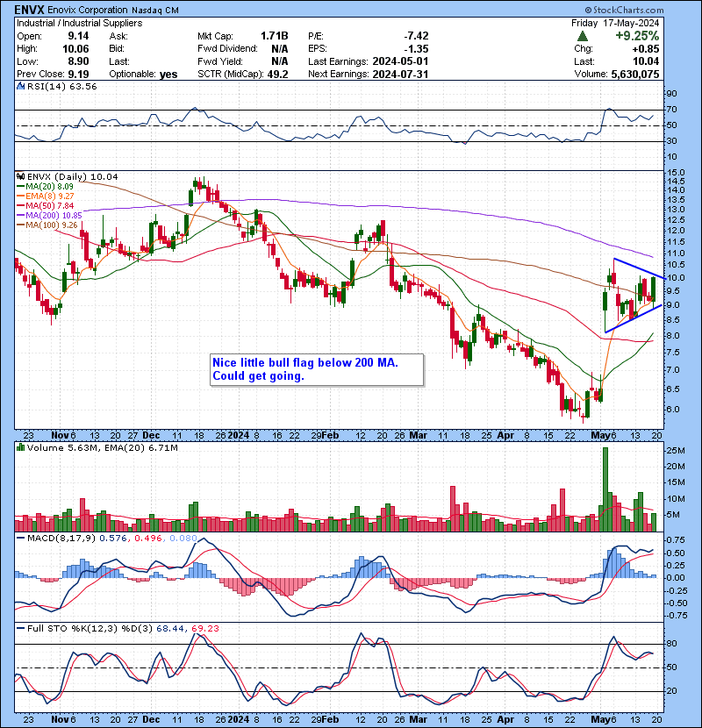Select the MA(50) 7.84 legend entry
This screenshot has width=702, height=728.
(45, 205)
